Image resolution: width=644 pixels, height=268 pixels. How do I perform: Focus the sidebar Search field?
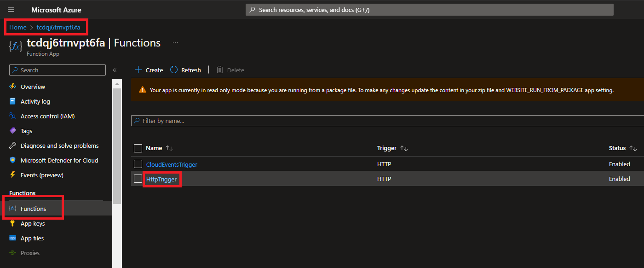pos(57,70)
